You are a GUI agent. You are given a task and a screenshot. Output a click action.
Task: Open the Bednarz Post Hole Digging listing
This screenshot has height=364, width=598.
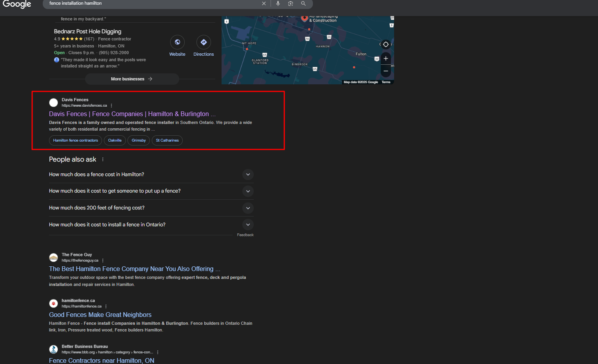pos(87,31)
